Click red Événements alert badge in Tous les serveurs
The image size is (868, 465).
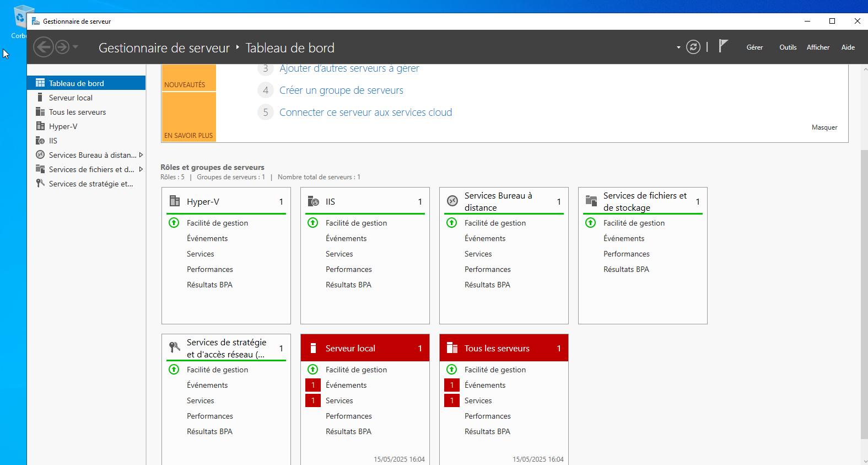pyautogui.click(x=452, y=385)
